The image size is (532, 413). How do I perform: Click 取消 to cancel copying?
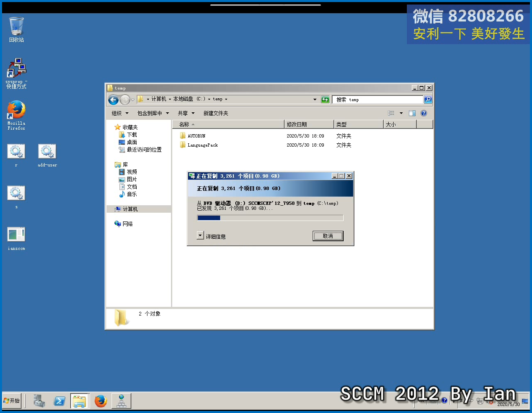coord(328,236)
